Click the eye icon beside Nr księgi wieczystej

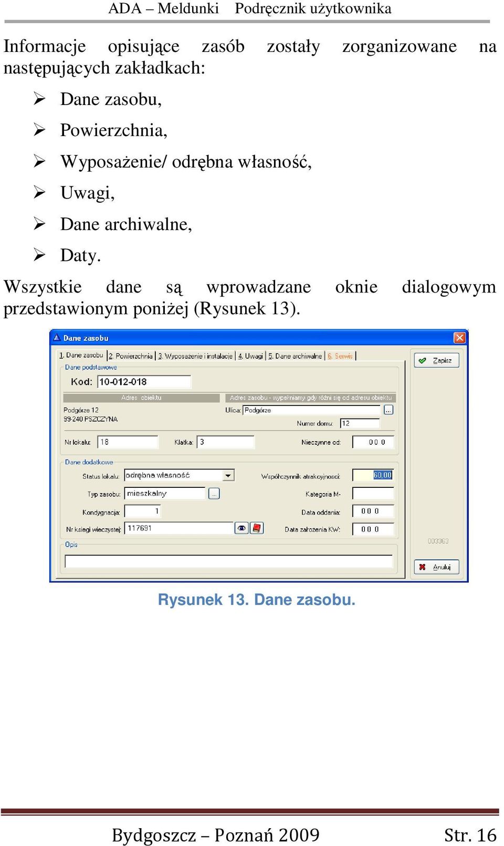[x=241, y=528]
